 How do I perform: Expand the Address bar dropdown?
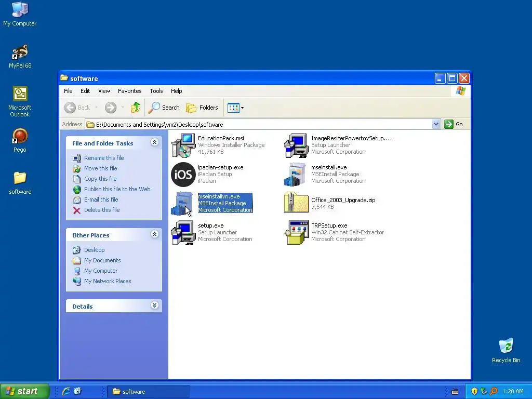click(x=436, y=125)
